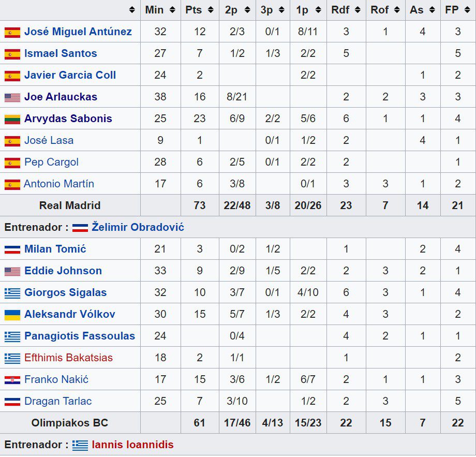The height and width of the screenshot is (457, 476).
Task: Click Lithuanian flag next to Sabonis
Action: point(12,120)
